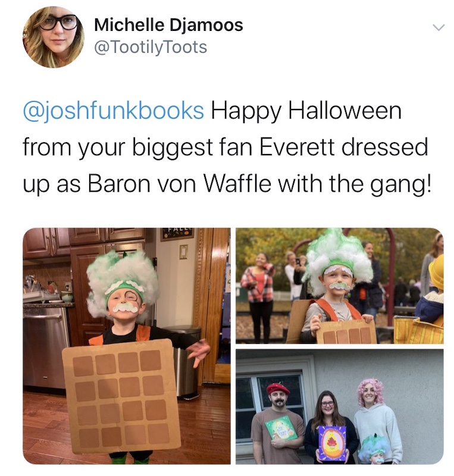This screenshot has height=476, width=454.
Task: Click the purple book held in group photo
Action: [x=332, y=443]
